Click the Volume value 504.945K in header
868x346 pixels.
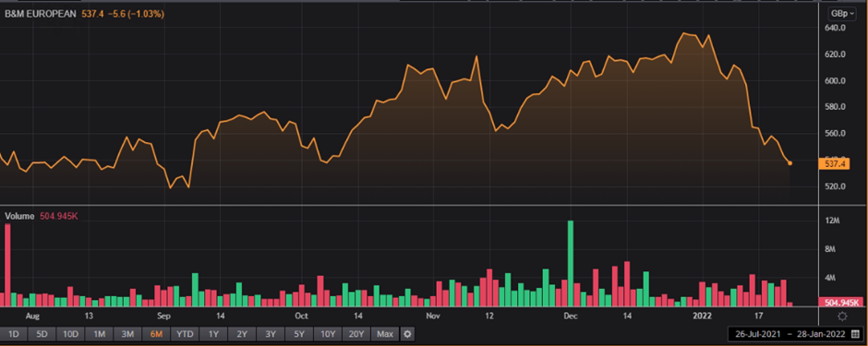pos(59,216)
